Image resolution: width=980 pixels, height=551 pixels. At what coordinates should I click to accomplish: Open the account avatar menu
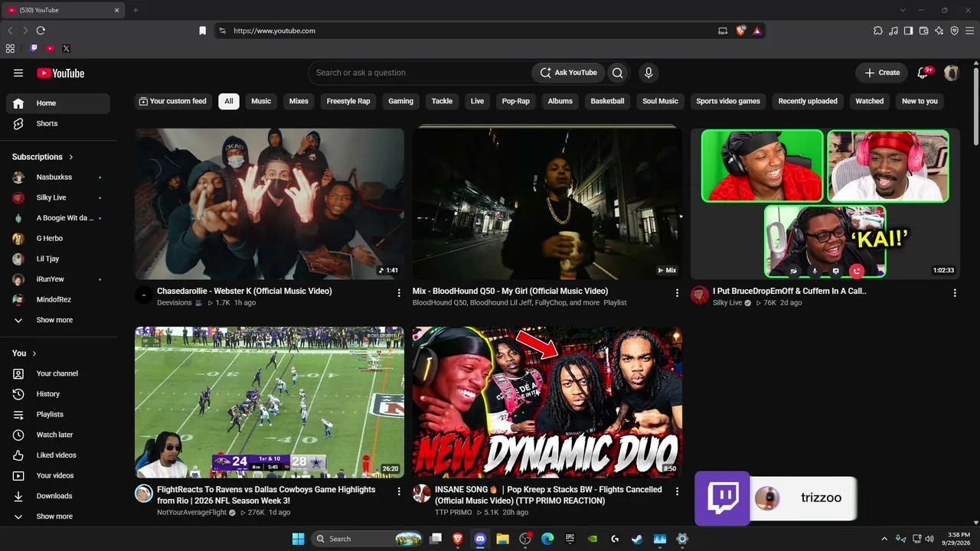[x=952, y=73]
